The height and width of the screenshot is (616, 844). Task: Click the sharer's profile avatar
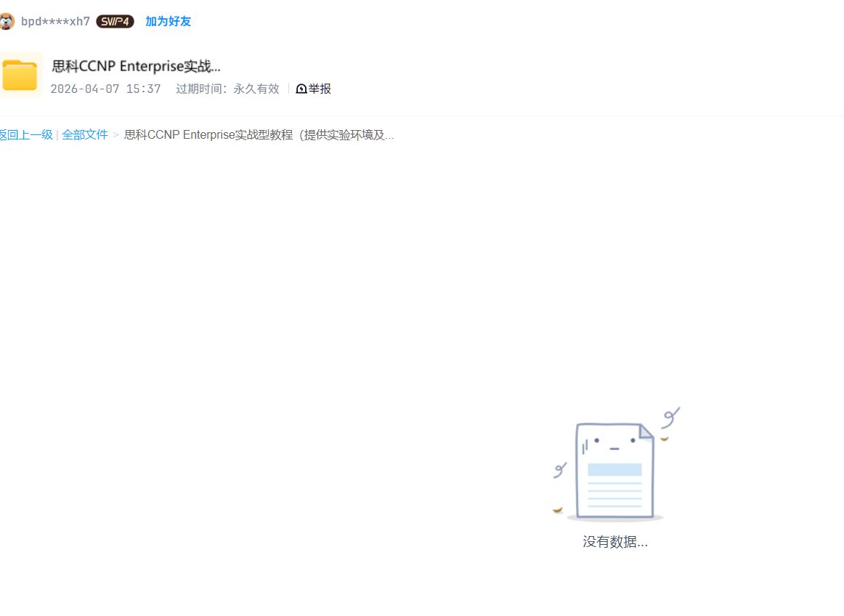pos(7,21)
